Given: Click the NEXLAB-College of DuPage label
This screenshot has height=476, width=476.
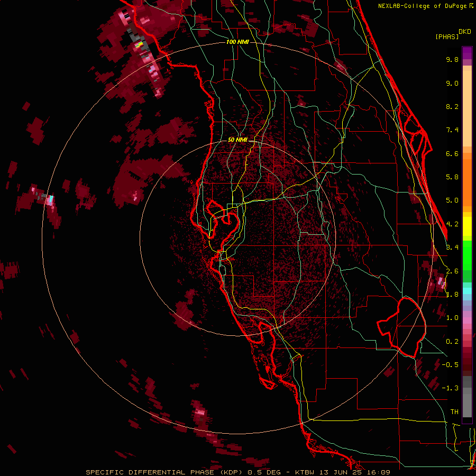Looking at the screenshot, I should 422,6.
